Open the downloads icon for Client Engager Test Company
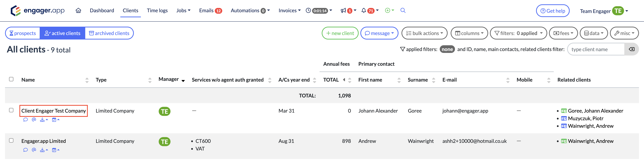The image size is (644, 160). [x=43, y=120]
